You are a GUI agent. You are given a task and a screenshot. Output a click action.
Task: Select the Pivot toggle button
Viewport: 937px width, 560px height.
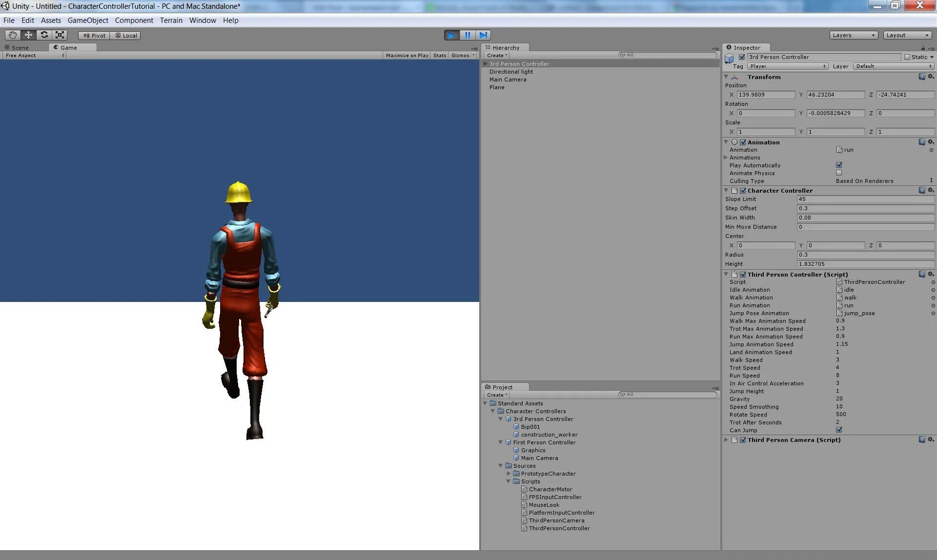pyautogui.click(x=92, y=35)
